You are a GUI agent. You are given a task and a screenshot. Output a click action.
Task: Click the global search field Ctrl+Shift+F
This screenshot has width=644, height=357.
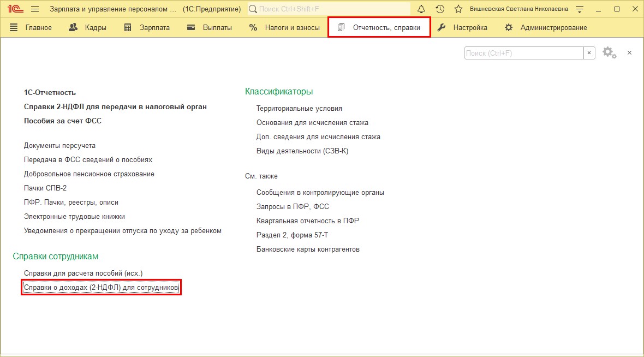pyautogui.click(x=329, y=9)
